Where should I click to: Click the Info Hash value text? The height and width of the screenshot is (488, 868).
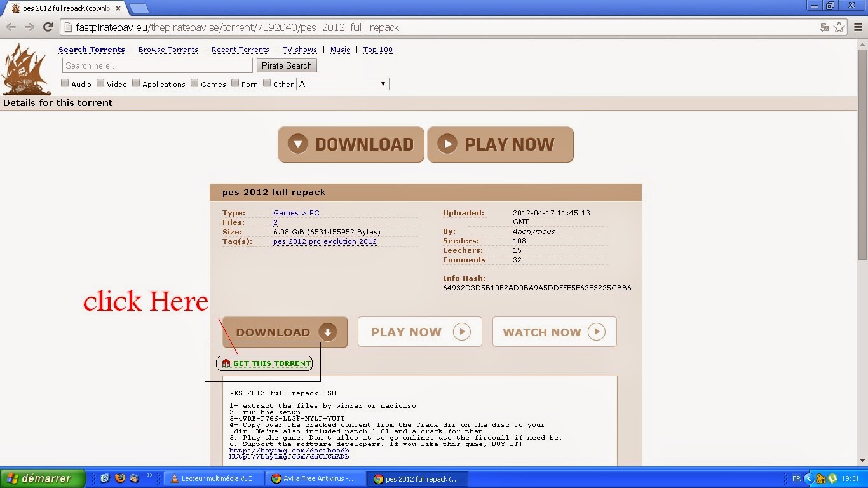(x=537, y=288)
